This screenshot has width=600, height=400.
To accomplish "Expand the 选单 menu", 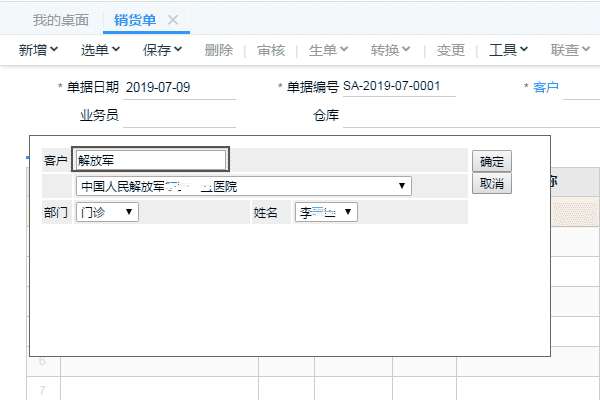I will 101,49.
